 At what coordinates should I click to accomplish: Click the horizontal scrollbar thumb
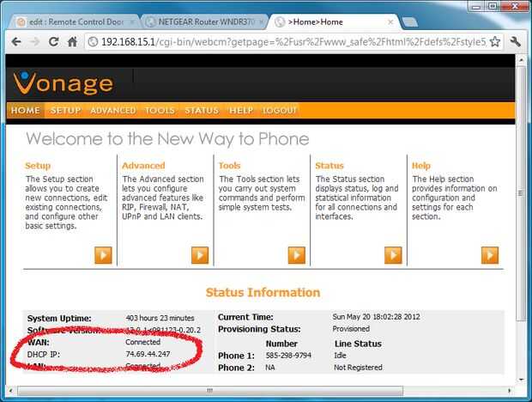coord(210,391)
